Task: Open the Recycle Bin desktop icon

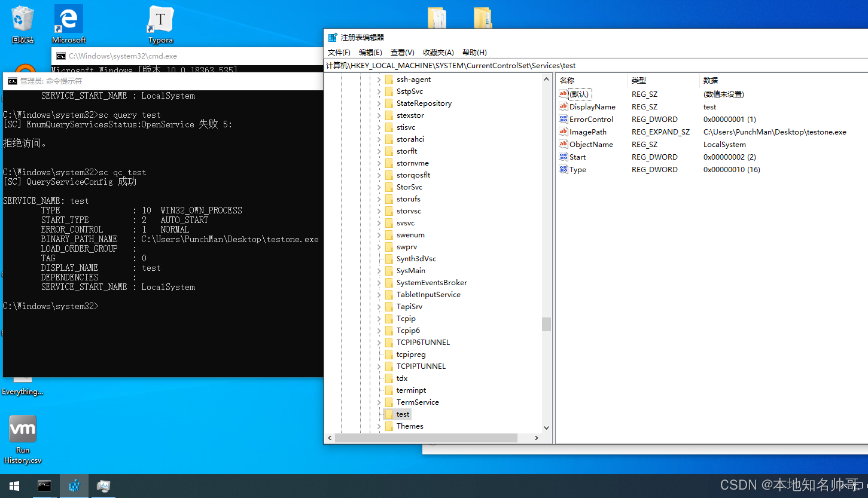Action: 23,24
